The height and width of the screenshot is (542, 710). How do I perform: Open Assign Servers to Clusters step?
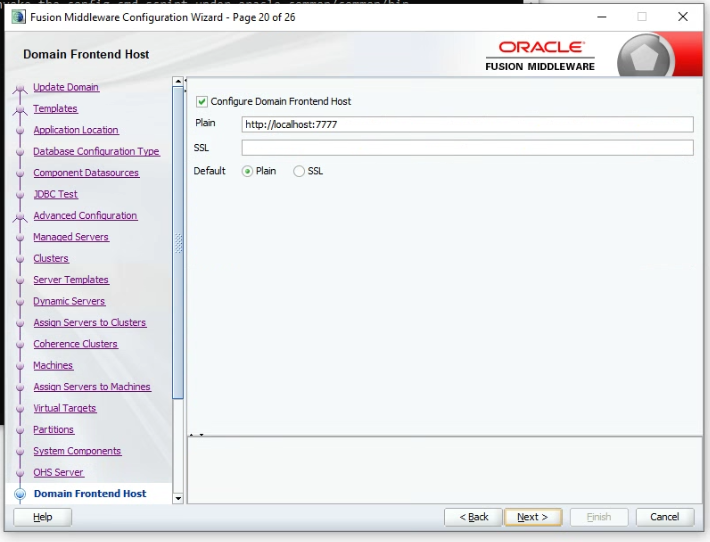(x=90, y=322)
